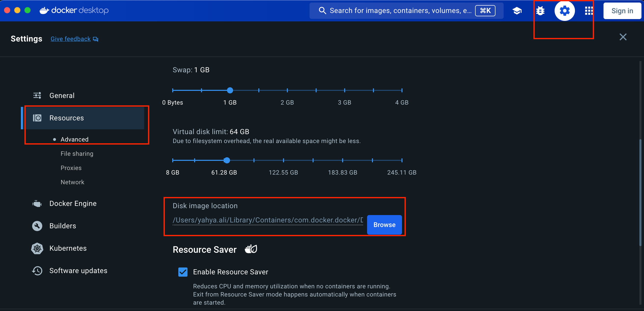Open the extensions grid icon
The height and width of the screenshot is (311, 644).
pos(589,11)
